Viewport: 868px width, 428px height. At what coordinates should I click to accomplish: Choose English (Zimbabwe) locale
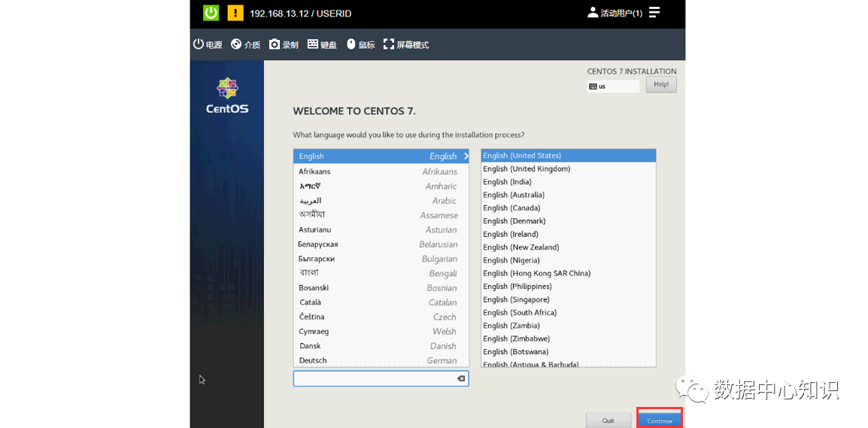coord(569,338)
